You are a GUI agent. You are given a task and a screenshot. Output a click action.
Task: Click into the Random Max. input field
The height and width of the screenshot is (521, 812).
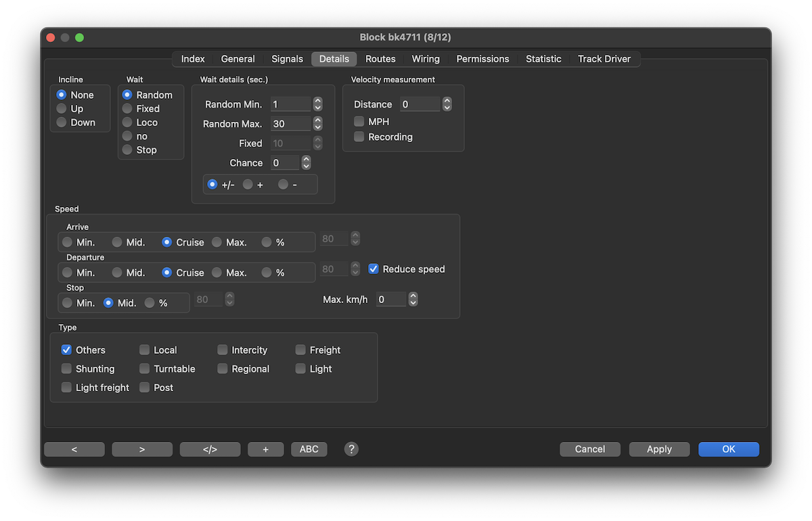click(x=290, y=124)
